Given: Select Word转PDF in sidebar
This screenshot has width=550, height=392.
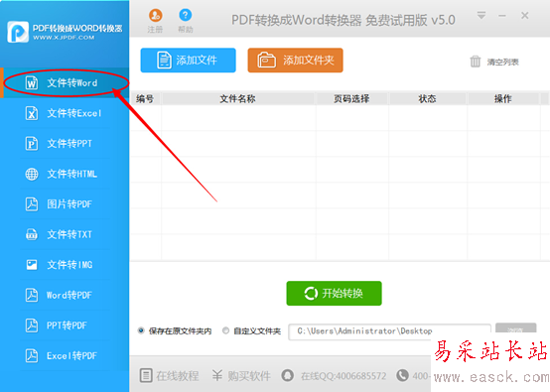Looking at the screenshot, I should (65, 295).
